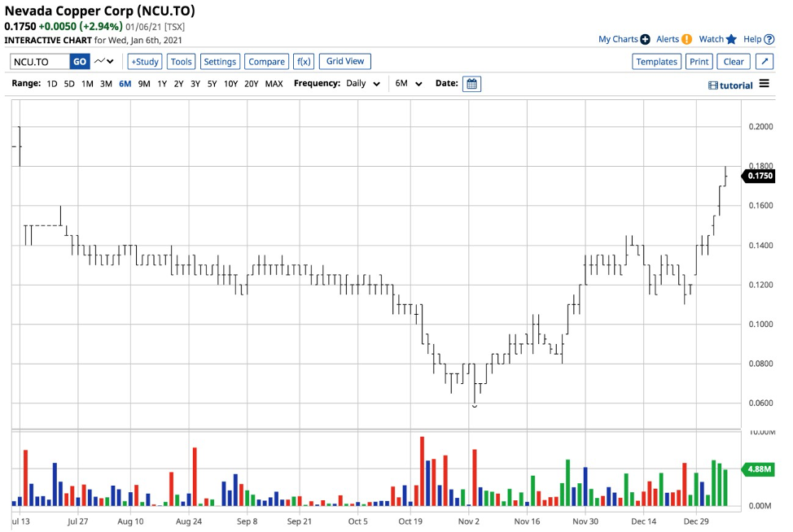
Task: Print the chart
Action: [699, 62]
